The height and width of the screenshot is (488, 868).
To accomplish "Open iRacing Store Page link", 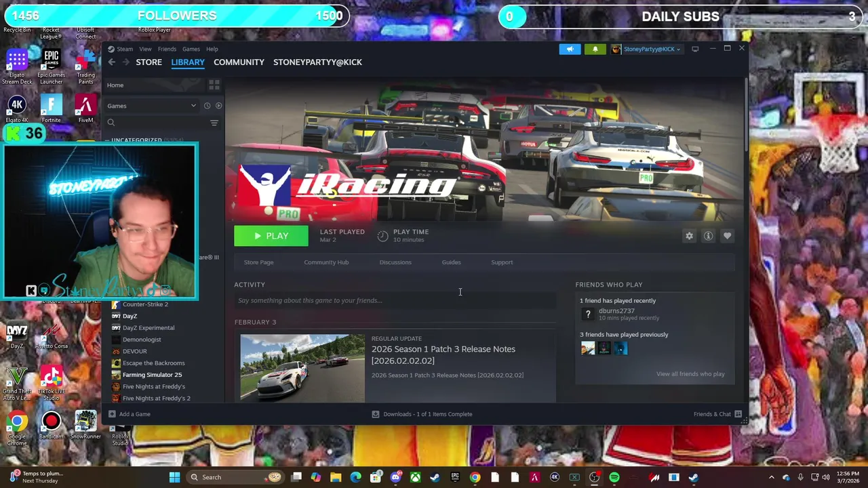I will [x=258, y=262].
